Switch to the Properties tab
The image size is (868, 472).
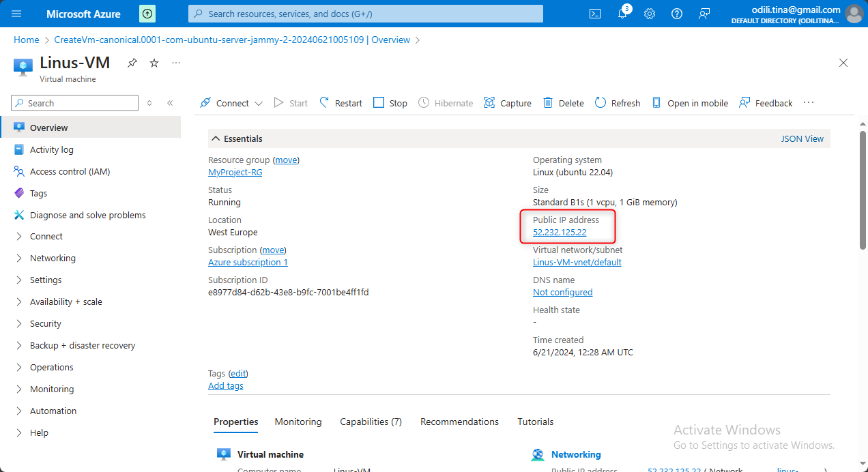tap(236, 422)
